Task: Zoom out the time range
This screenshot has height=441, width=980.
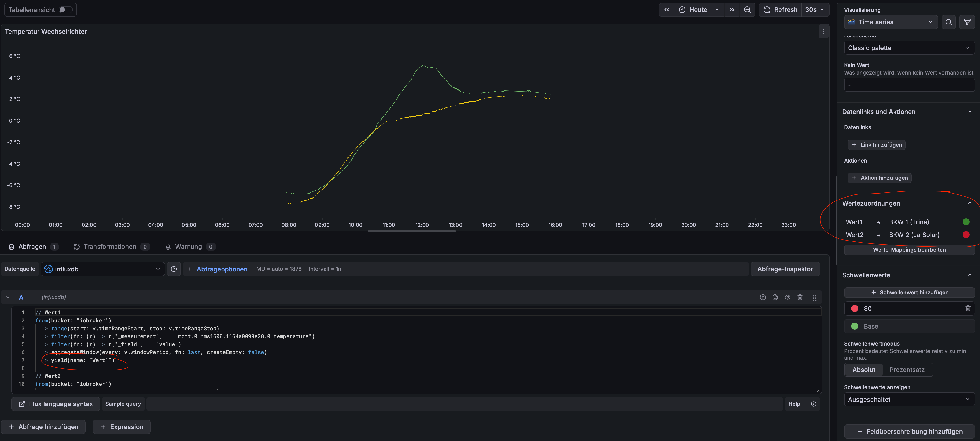Action: 747,10
